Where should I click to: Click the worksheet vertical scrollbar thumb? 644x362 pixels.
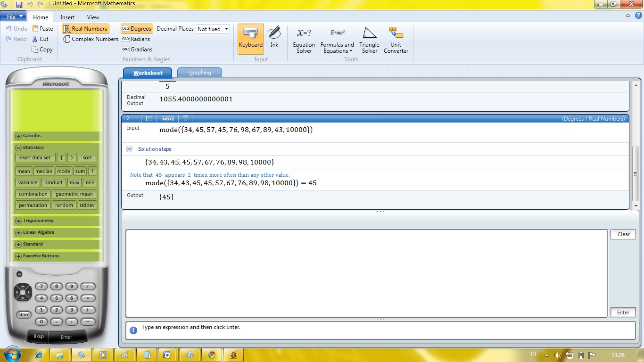(x=636, y=174)
